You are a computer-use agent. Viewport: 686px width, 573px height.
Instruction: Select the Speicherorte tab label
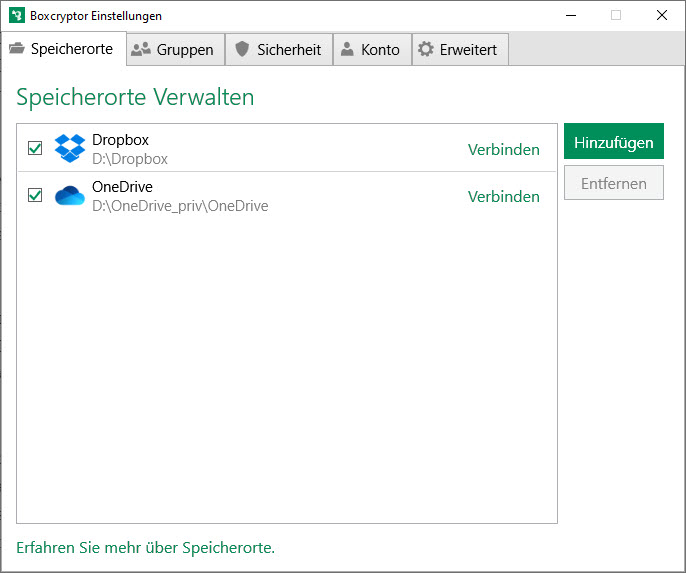tap(72, 49)
